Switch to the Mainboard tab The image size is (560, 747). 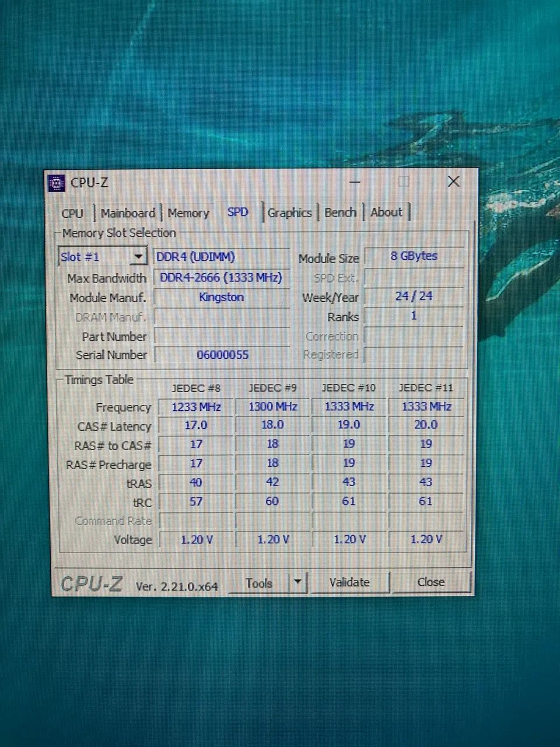pyautogui.click(x=128, y=213)
